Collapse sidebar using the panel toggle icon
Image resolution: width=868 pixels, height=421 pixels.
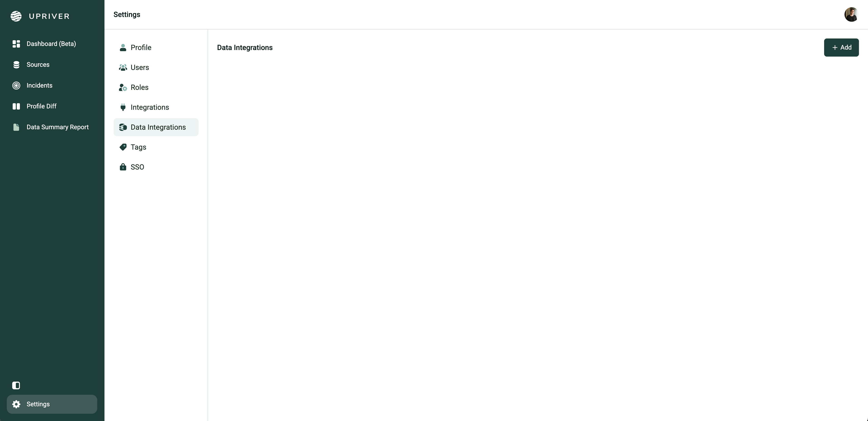16,385
